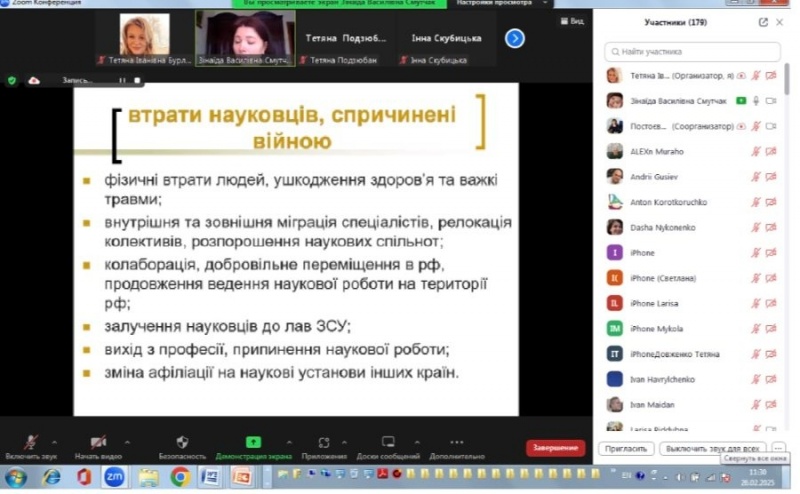Close the Участники participants panel
This screenshot has height=494, width=800.
tap(779, 22)
